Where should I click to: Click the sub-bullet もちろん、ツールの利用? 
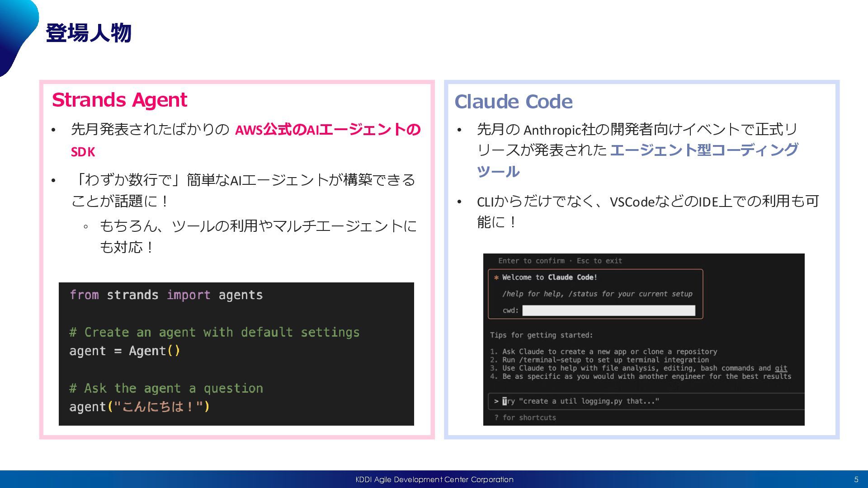pyautogui.click(x=258, y=225)
